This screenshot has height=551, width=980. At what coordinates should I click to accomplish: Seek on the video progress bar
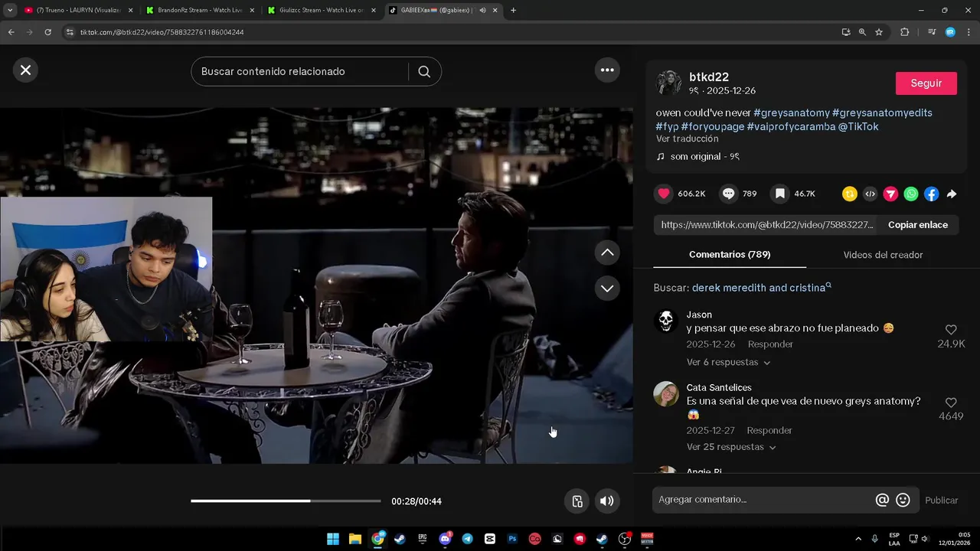click(x=286, y=501)
